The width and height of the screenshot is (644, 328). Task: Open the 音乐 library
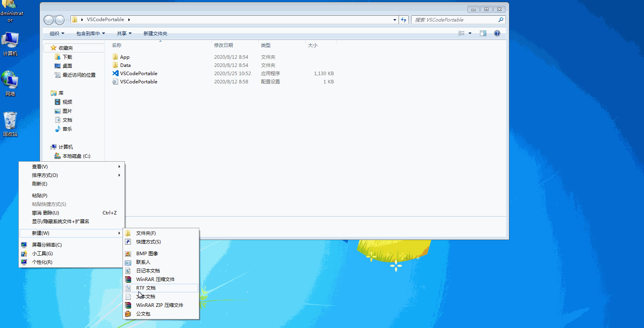[67, 129]
